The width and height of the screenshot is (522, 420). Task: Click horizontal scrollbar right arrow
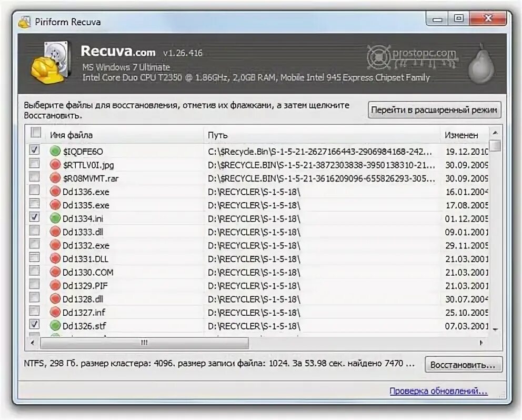coord(481,343)
